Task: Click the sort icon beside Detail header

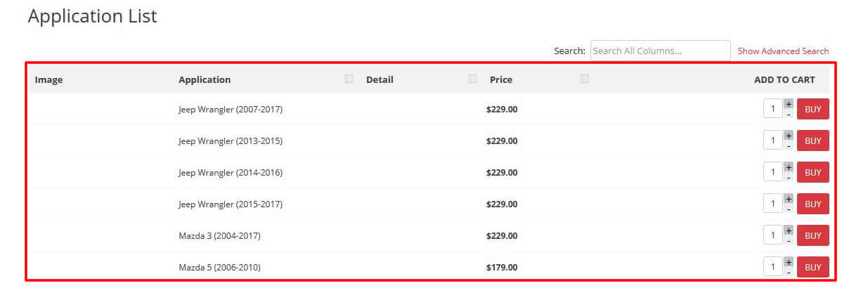Action: [472, 79]
